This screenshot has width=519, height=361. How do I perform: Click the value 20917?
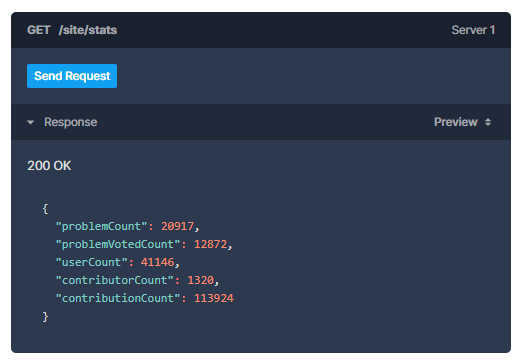[177, 226]
